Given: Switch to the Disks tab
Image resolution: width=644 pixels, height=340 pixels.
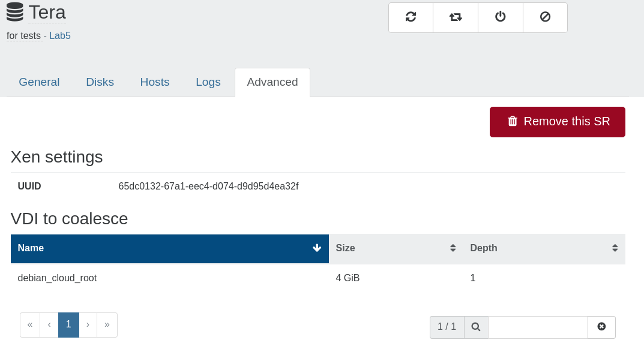Looking at the screenshot, I should [x=100, y=82].
